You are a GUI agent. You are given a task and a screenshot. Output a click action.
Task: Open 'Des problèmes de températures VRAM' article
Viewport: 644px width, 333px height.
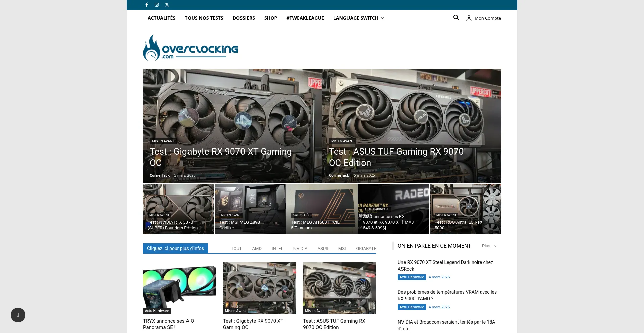447,295
